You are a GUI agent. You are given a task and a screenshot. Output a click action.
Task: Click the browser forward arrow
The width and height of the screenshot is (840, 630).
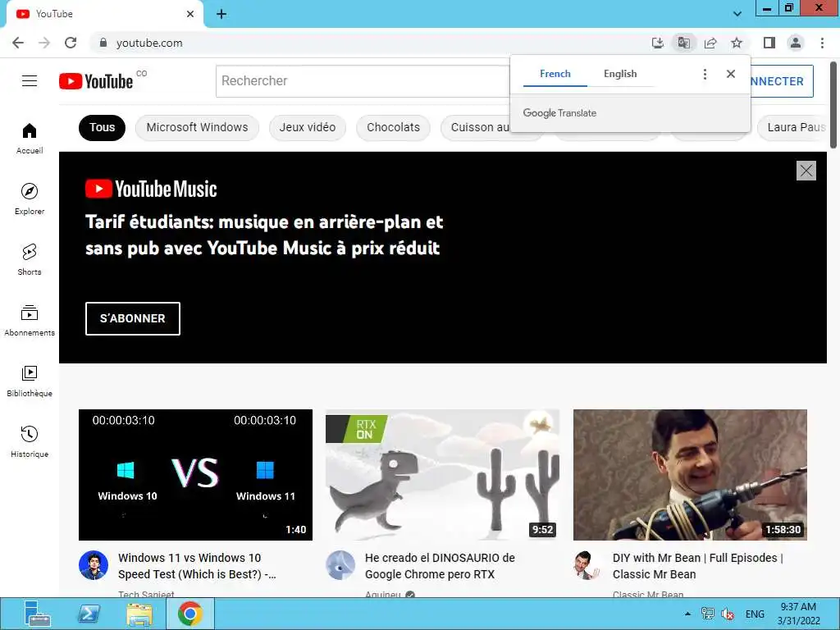[44, 43]
